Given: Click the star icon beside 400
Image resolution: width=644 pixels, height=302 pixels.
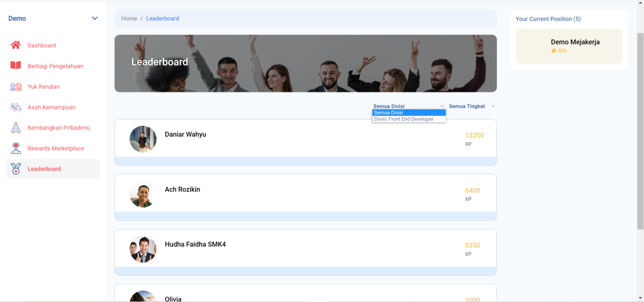Looking at the screenshot, I should click(553, 50).
